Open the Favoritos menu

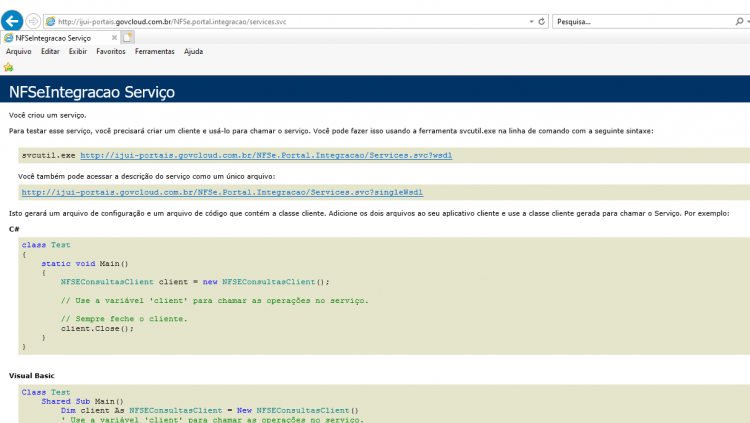[110, 51]
